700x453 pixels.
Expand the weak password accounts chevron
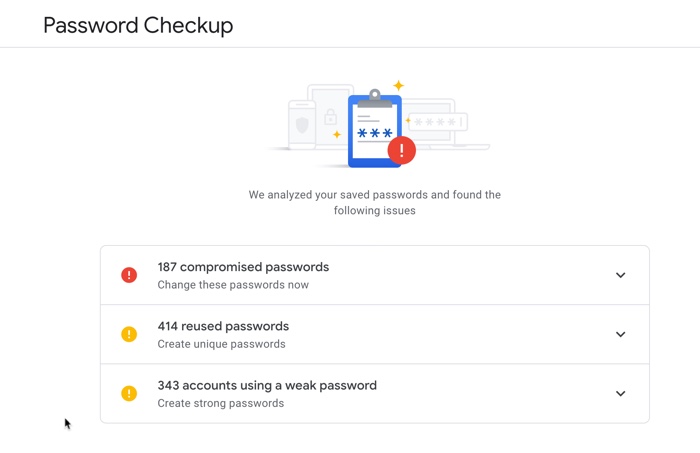(621, 393)
